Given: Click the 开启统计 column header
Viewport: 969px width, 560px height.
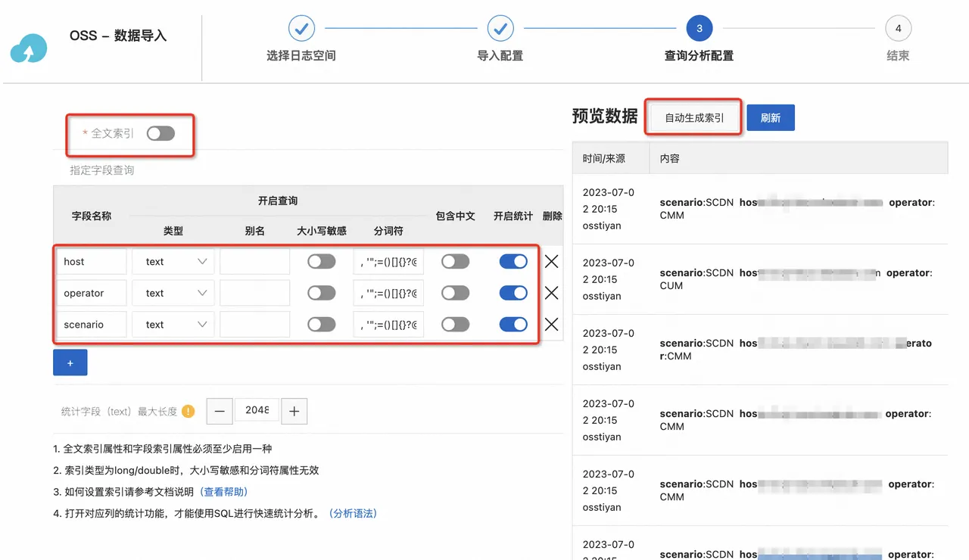Looking at the screenshot, I should 513,216.
